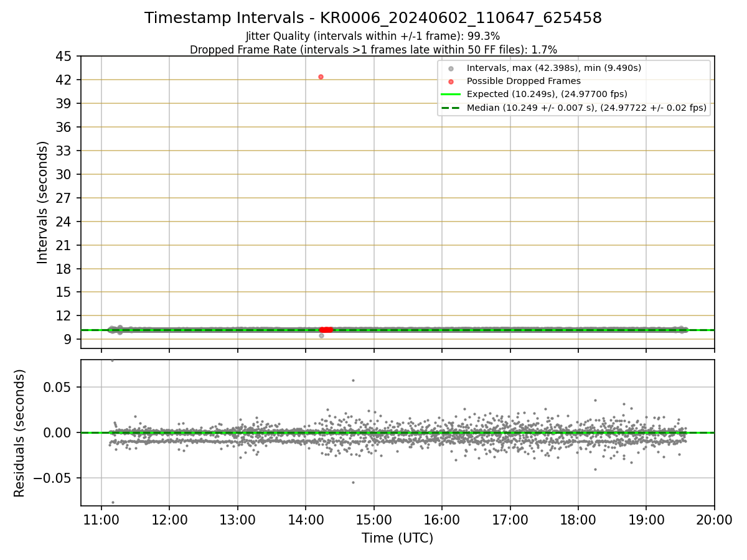The height and width of the screenshot is (560, 747).
Task: Click the 14:00 x-axis tick label
Action: click(306, 520)
